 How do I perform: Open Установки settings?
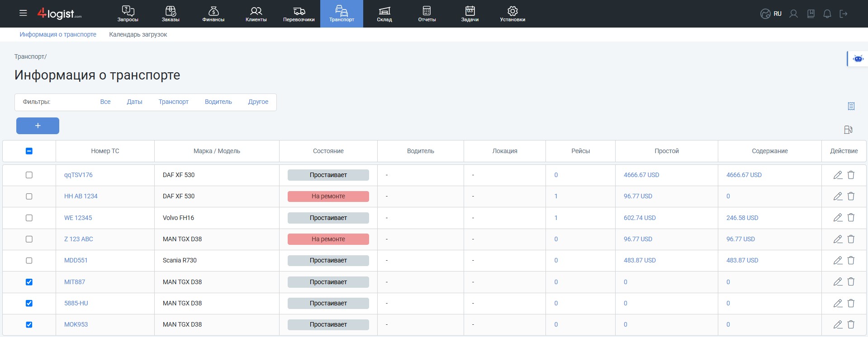click(512, 14)
